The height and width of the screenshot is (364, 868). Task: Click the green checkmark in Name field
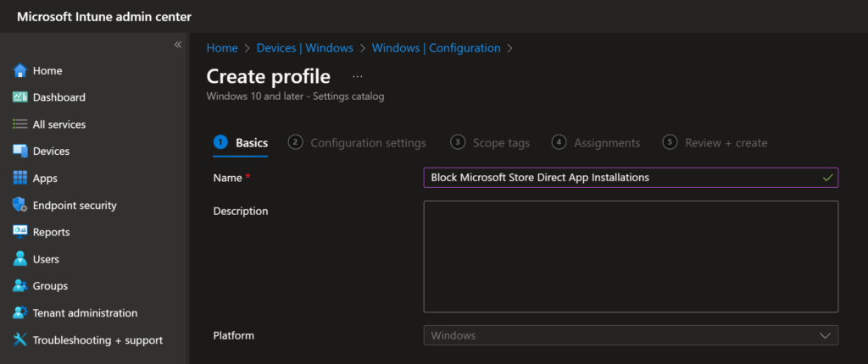(827, 178)
